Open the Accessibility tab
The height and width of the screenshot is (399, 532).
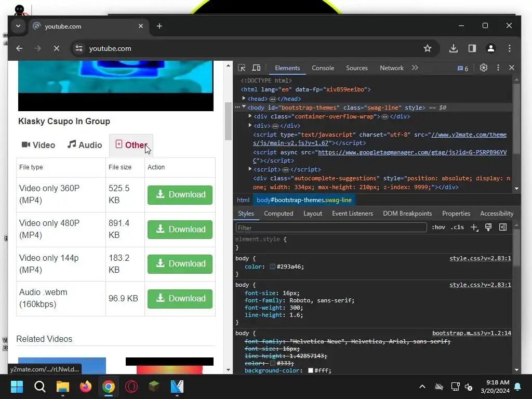click(497, 214)
